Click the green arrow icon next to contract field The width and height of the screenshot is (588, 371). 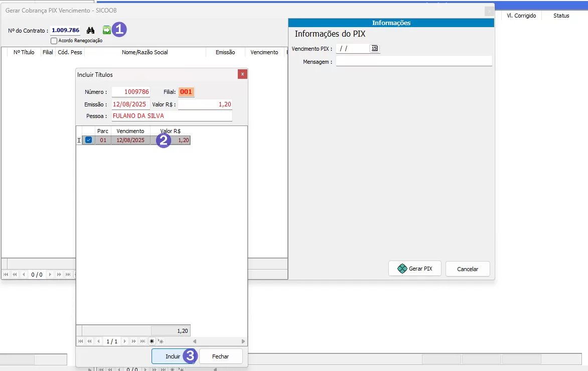[106, 30]
